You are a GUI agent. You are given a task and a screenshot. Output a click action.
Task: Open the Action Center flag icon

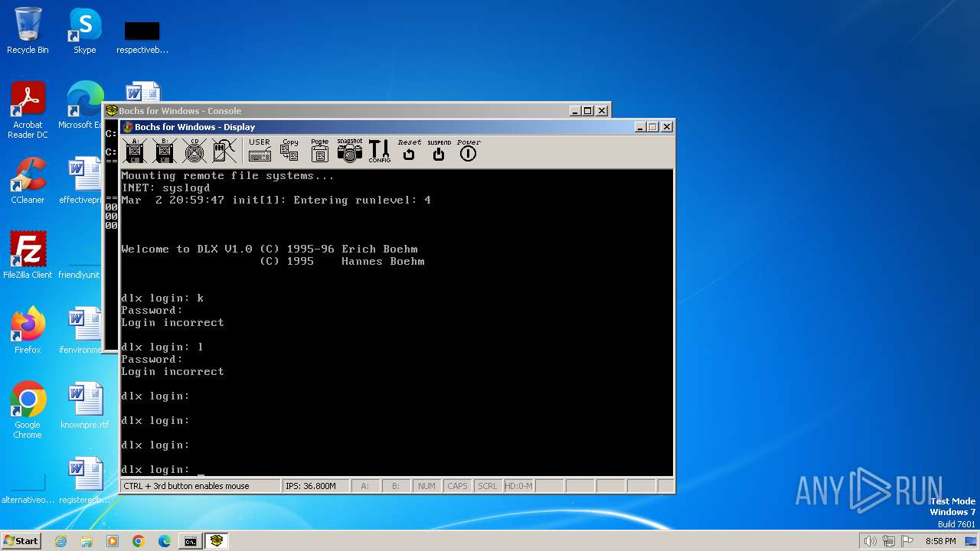tap(907, 541)
